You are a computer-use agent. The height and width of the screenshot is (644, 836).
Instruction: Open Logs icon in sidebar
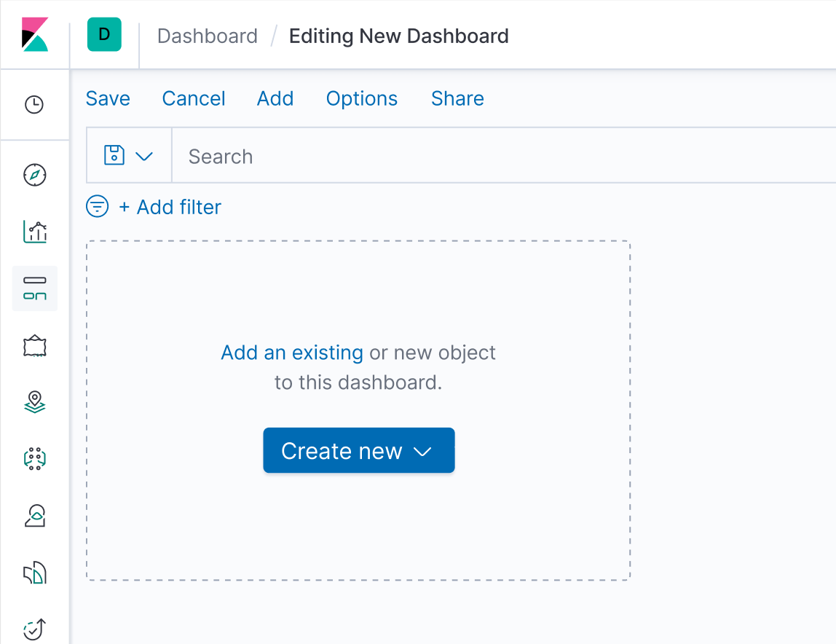click(x=35, y=573)
